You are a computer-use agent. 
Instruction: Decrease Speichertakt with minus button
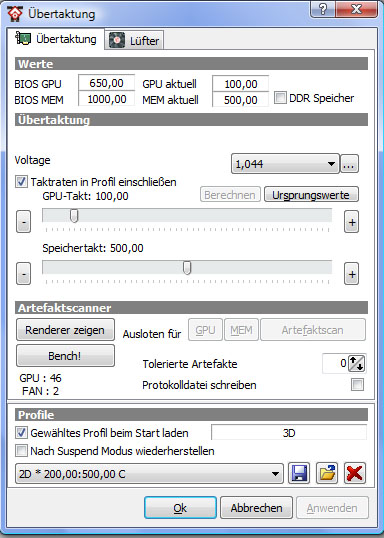(x=23, y=274)
